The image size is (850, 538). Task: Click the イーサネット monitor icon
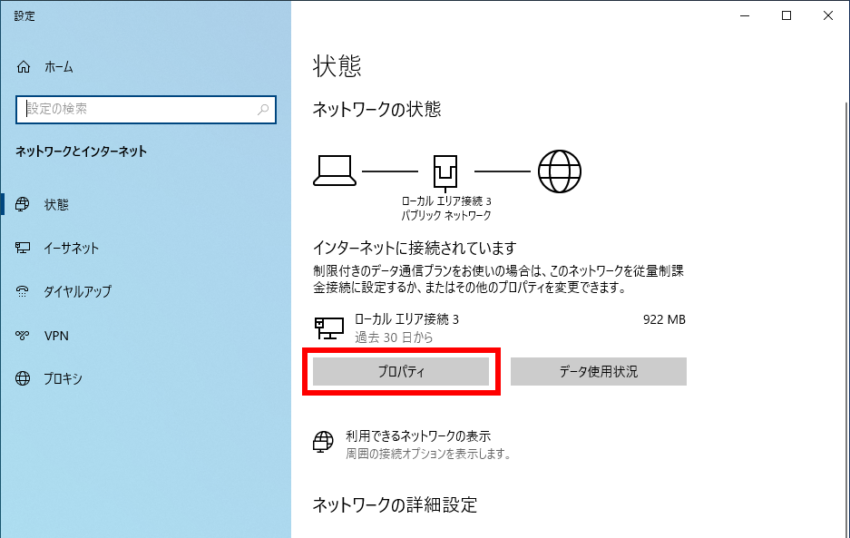(22, 248)
